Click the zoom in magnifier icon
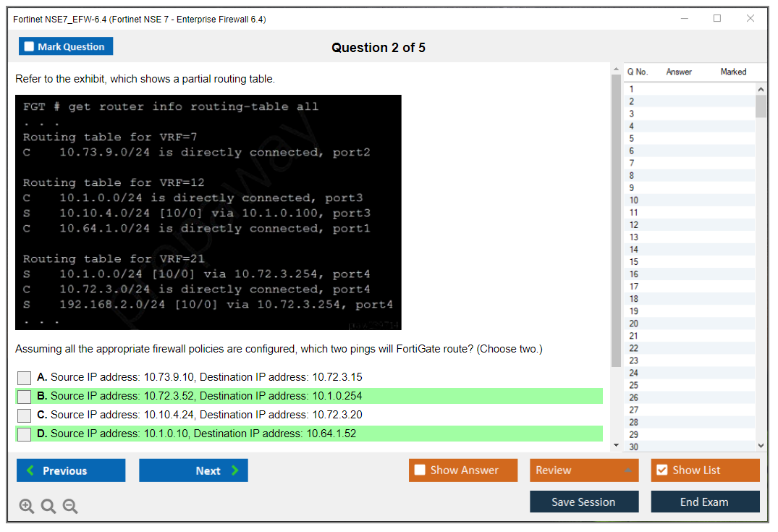Screen dimensions: 778x532 click(x=26, y=506)
